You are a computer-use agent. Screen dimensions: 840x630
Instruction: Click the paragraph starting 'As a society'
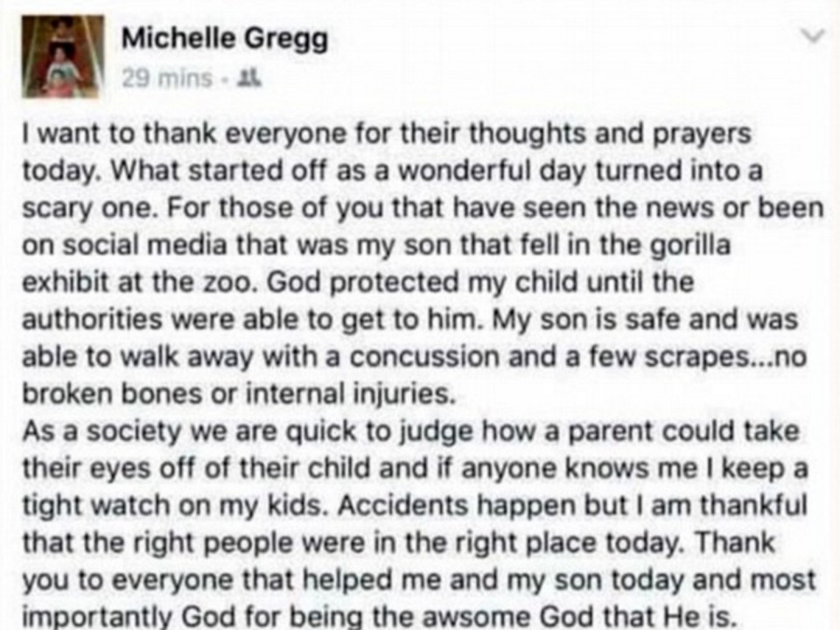pyautogui.click(x=419, y=524)
